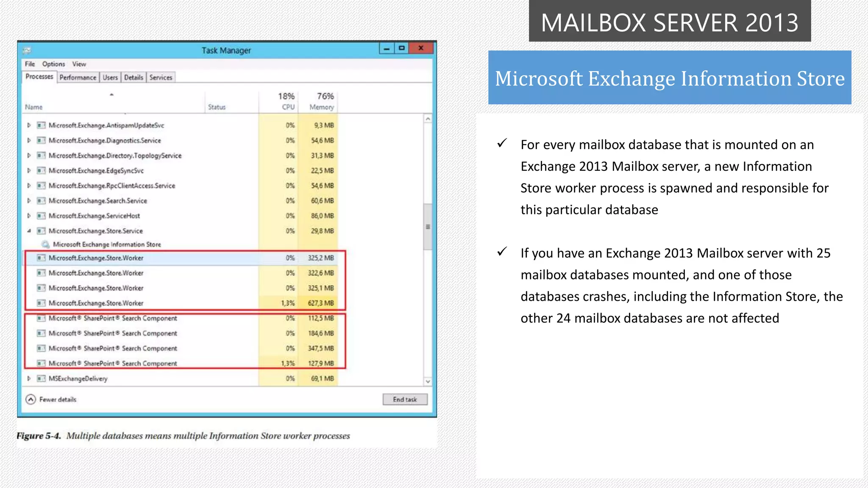Click the EdgeSyncSvc process icon
The height and width of the screenshot is (488, 868).
41,171
